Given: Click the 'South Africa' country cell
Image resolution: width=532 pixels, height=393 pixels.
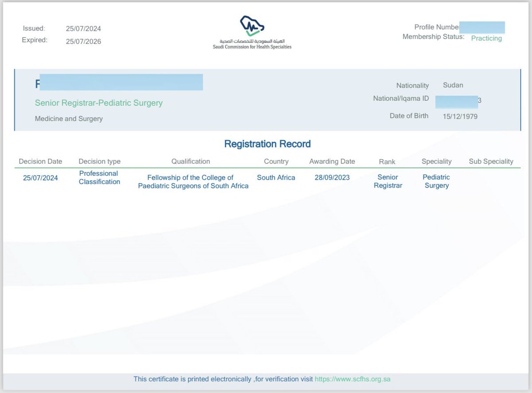Looking at the screenshot, I should pos(276,177).
